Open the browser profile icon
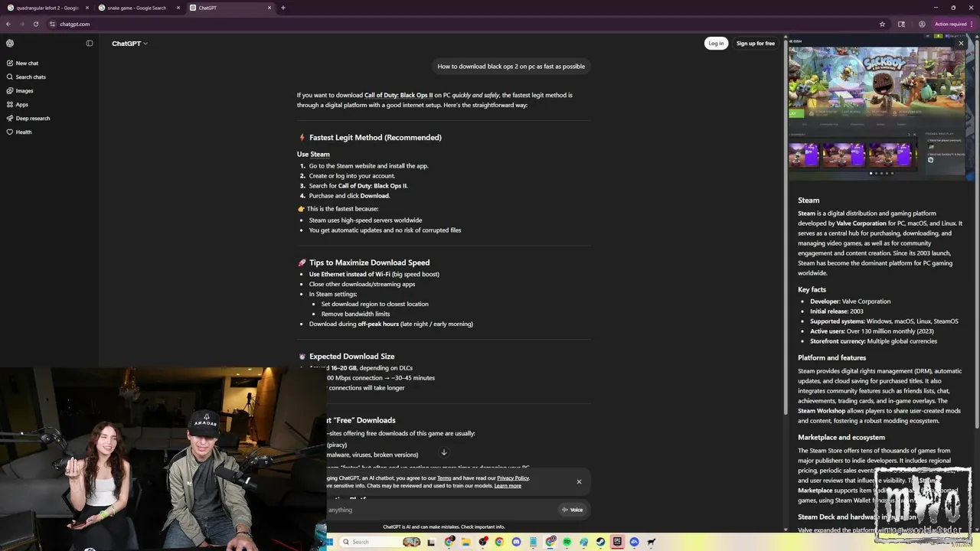This screenshot has width=980, height=551. click(922, 24)
